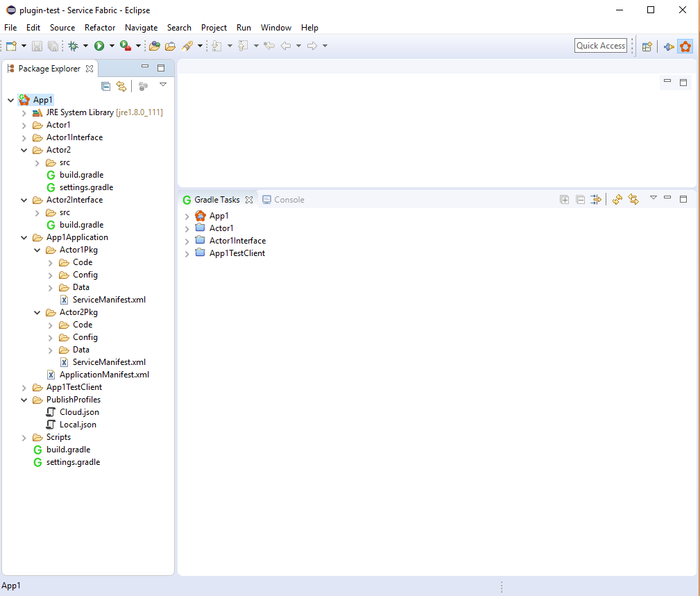Switch to the Service Fabric perspective icon
The image size is (700, 596).
click(685, 46)
